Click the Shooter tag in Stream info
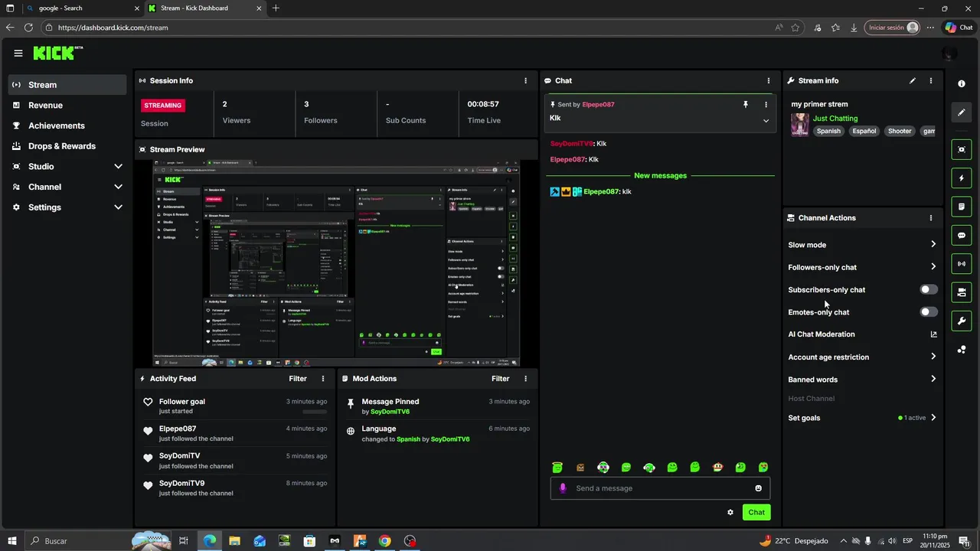The image size is (980, 551). click(900, 131)
